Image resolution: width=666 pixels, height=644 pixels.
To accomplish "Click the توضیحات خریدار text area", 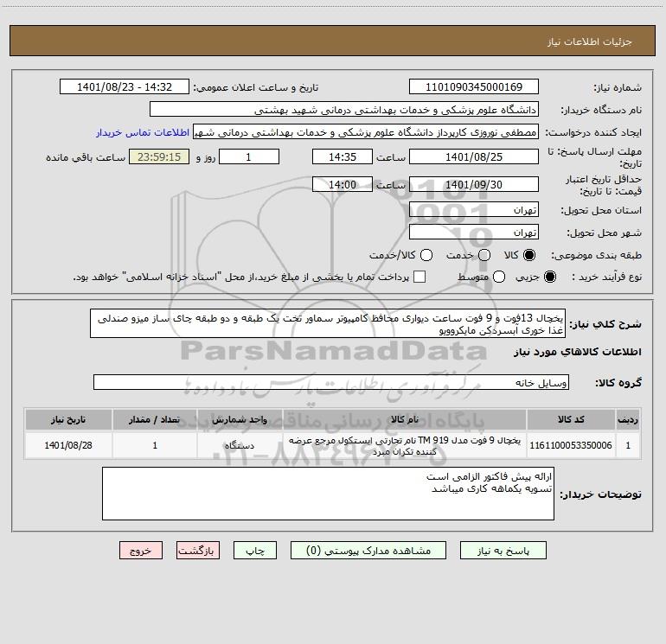I will coord(328,494).
